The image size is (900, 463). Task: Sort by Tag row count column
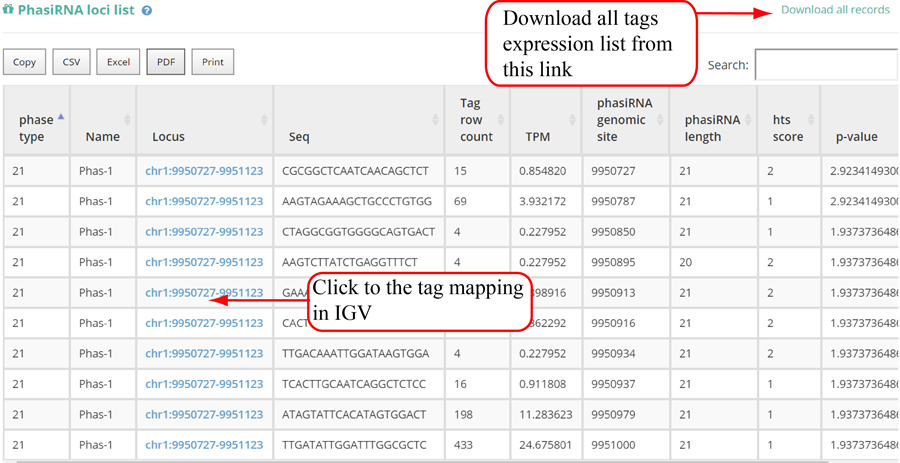pos(476,120)
